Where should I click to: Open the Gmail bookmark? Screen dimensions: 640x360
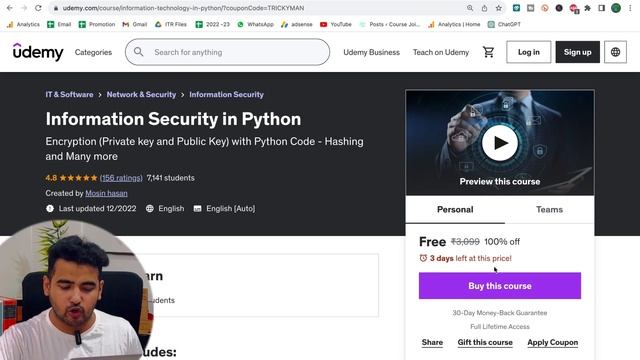135,24
